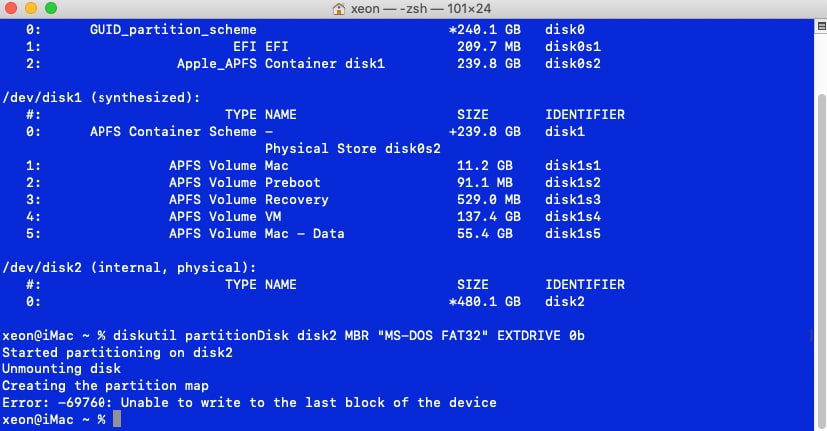Image resolution: width=827 pixels, height=431 pixels.
Task: Click the yellow minimize window button
Action: (31, 8)
